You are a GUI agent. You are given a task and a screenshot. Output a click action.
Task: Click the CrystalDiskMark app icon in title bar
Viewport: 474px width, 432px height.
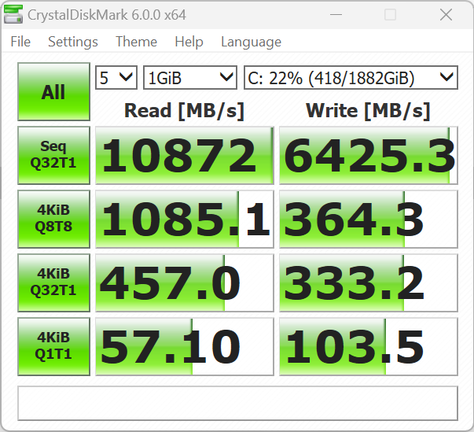pos(13,15)
